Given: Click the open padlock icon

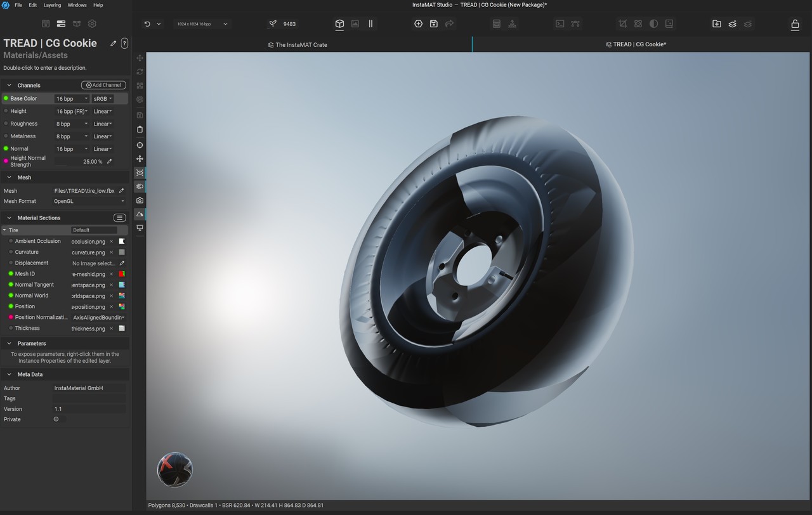Looking at the screenshot, I should pos(795,24).
